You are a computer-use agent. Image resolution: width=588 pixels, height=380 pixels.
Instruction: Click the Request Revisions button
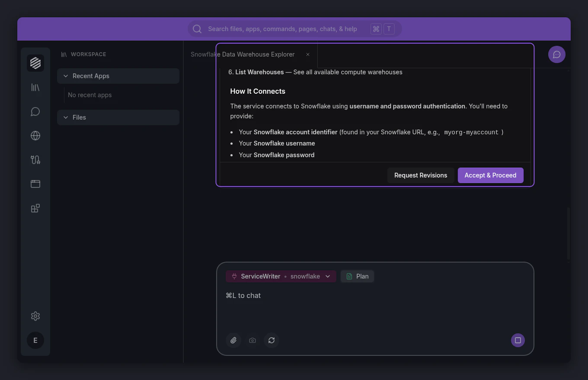point(421,175)
